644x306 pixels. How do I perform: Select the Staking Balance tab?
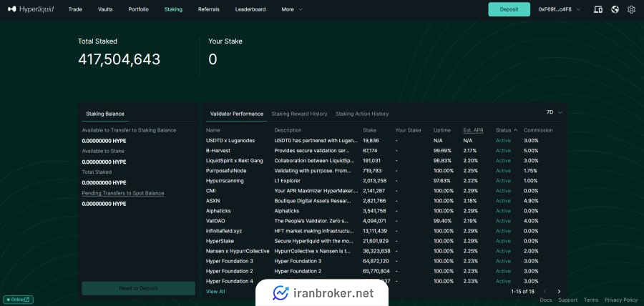tap(105, 114)
